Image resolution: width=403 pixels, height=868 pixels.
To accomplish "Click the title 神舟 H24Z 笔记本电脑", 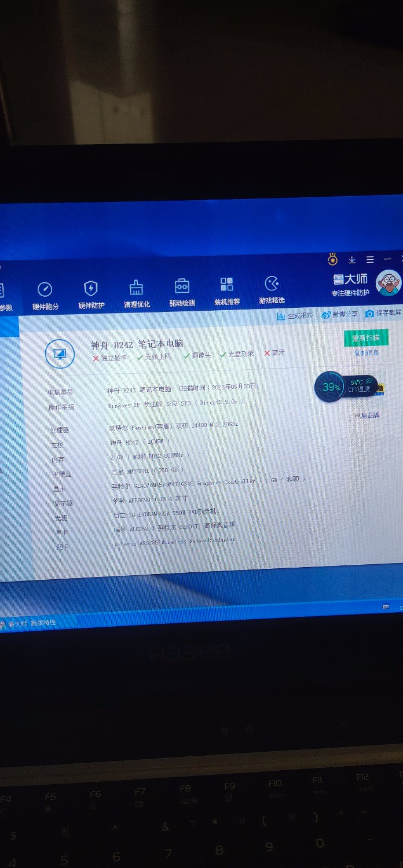I will pyautogui.click(x=138, y=345).
